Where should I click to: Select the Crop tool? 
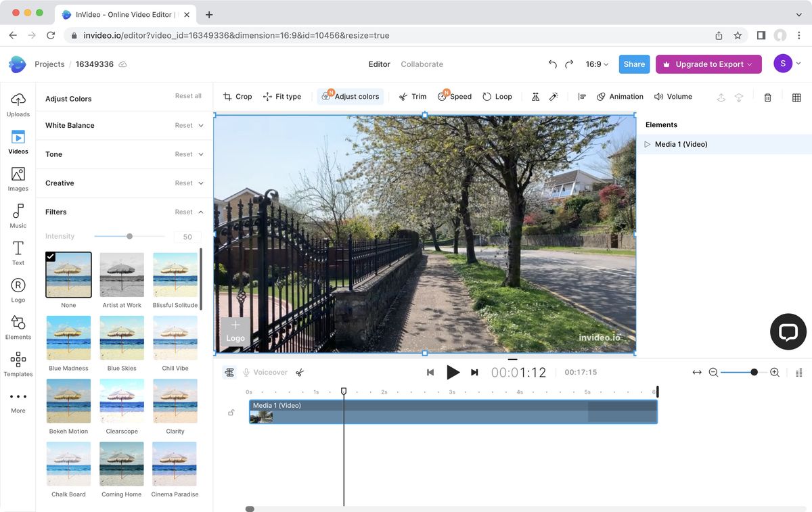(x=237, y=96)
